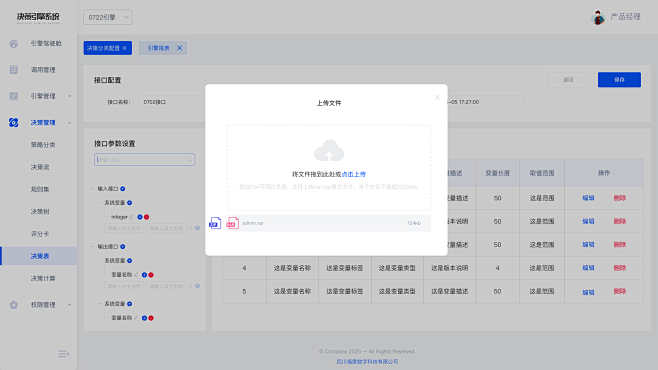Collapse the 输入接口 tree node
Viewport: 658px width, 370px height.
click(93, 189)
